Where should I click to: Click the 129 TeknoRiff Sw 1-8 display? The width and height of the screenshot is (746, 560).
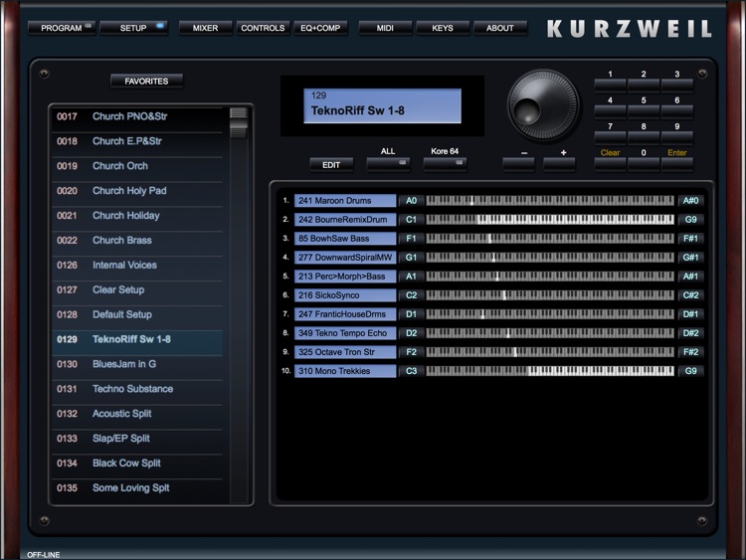click(383, 105)
